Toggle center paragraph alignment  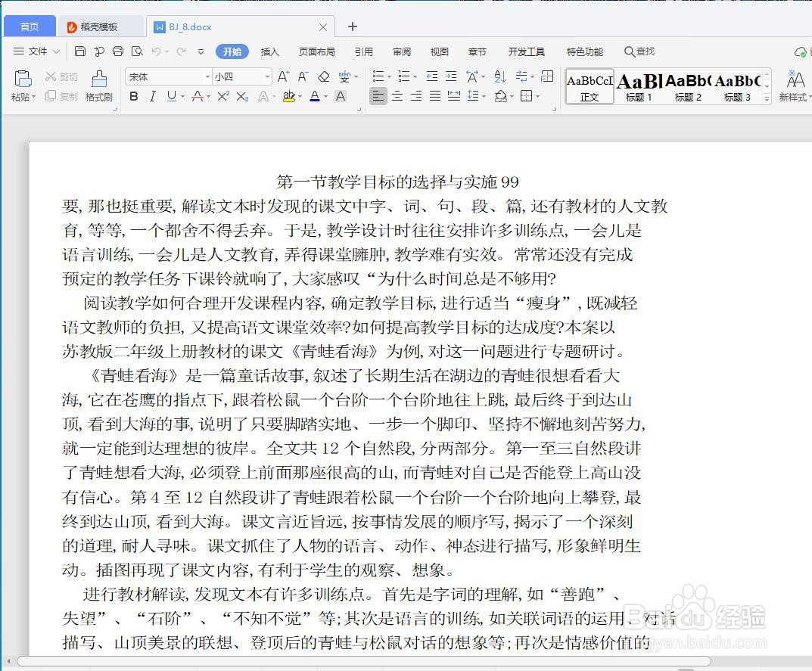397,95
